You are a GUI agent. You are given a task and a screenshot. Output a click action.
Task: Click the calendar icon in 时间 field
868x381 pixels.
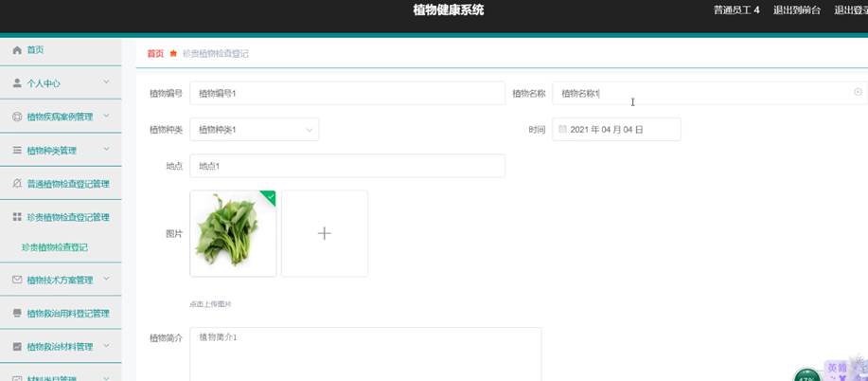[562, 129]
